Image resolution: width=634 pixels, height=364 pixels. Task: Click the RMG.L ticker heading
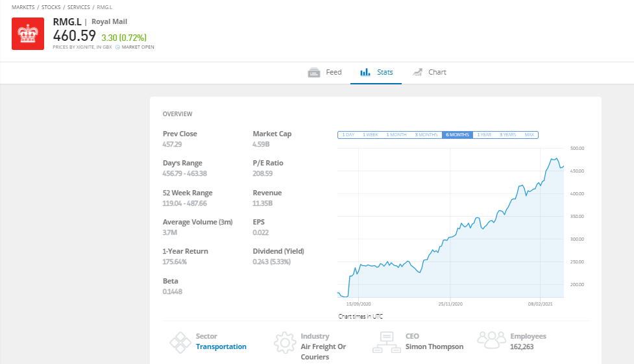67,22
